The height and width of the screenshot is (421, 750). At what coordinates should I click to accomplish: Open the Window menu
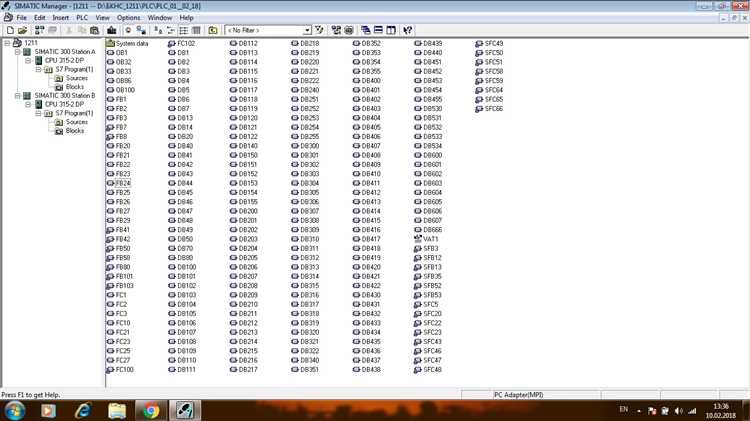pos(160,18)
